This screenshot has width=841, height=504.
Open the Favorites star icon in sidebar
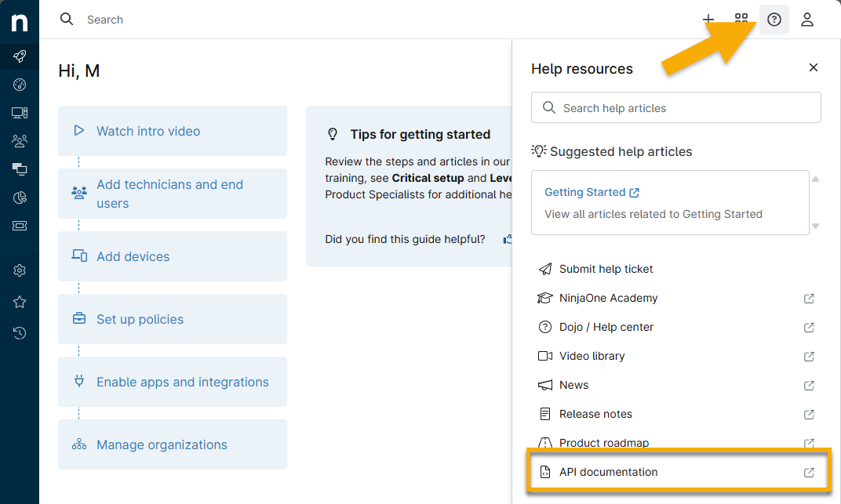pyautogui.click(x=20, y=302)
